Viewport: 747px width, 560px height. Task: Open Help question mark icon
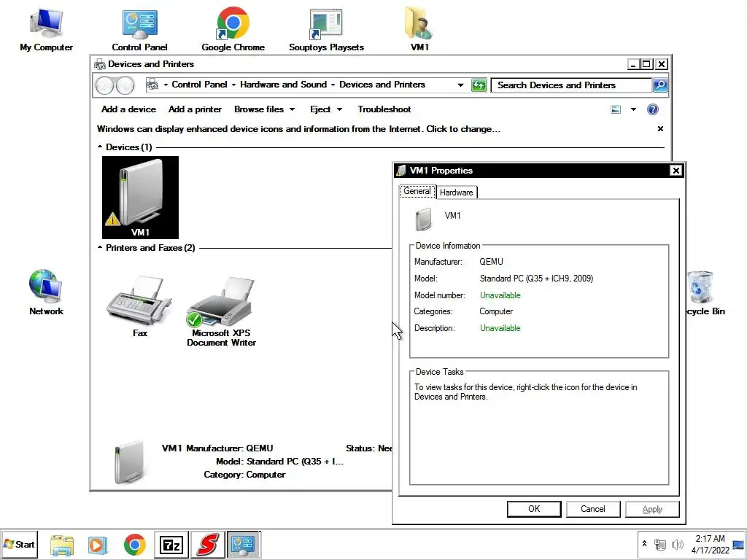(x=652, y=109)
